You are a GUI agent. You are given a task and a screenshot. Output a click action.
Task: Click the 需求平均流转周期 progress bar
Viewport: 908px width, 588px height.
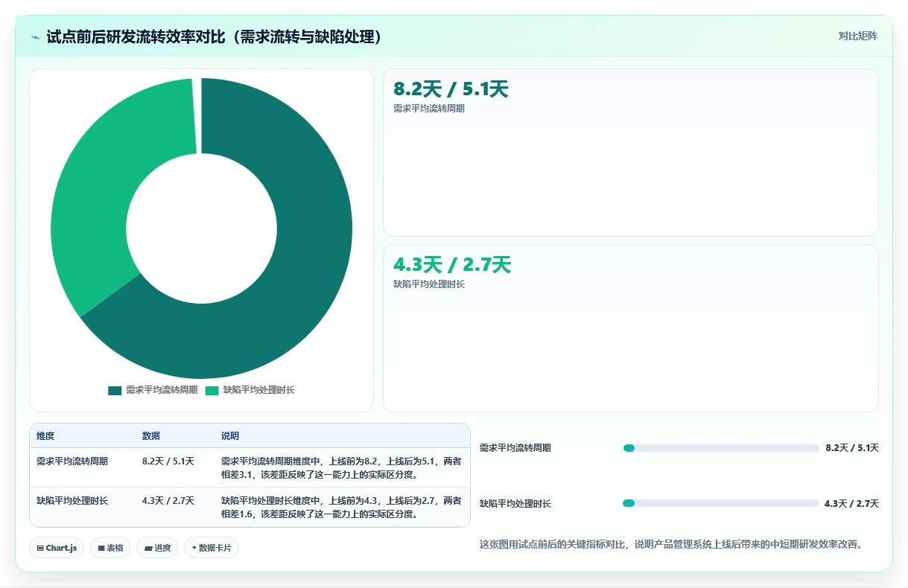point(721,448)
